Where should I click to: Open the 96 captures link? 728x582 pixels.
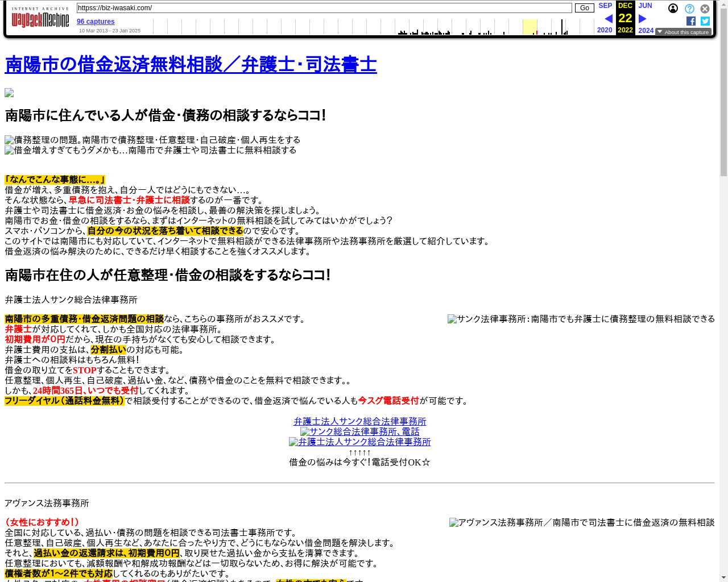(96, 22)
